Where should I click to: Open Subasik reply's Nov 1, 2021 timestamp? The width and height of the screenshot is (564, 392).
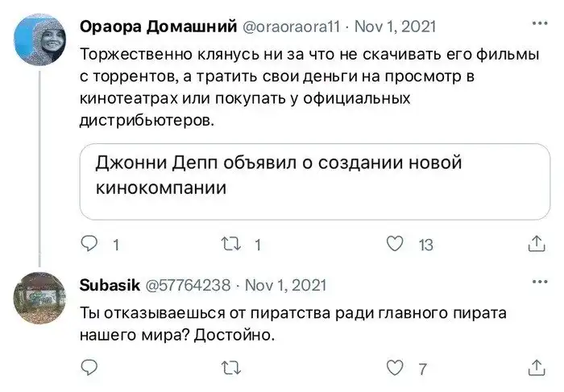click(285, 285)
